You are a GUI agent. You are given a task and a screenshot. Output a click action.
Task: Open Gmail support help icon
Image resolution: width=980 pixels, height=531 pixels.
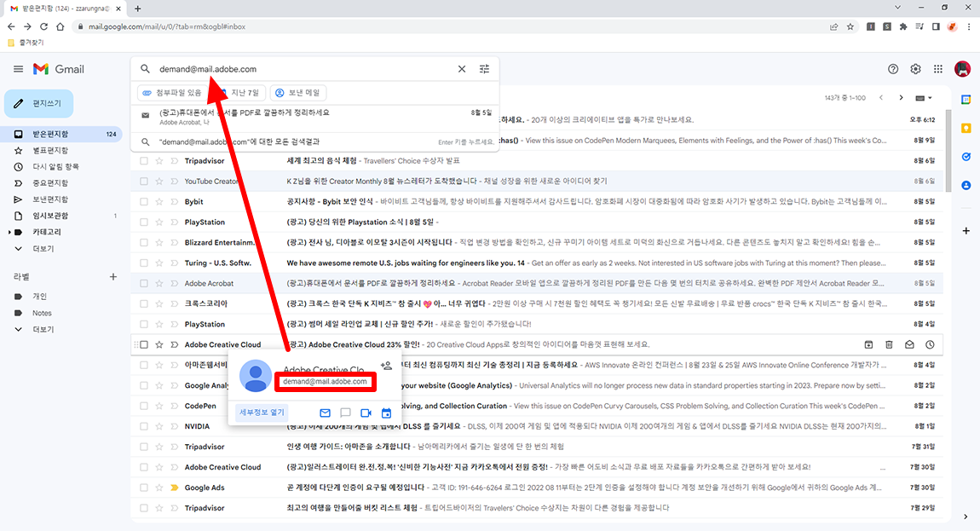point(893,69)
